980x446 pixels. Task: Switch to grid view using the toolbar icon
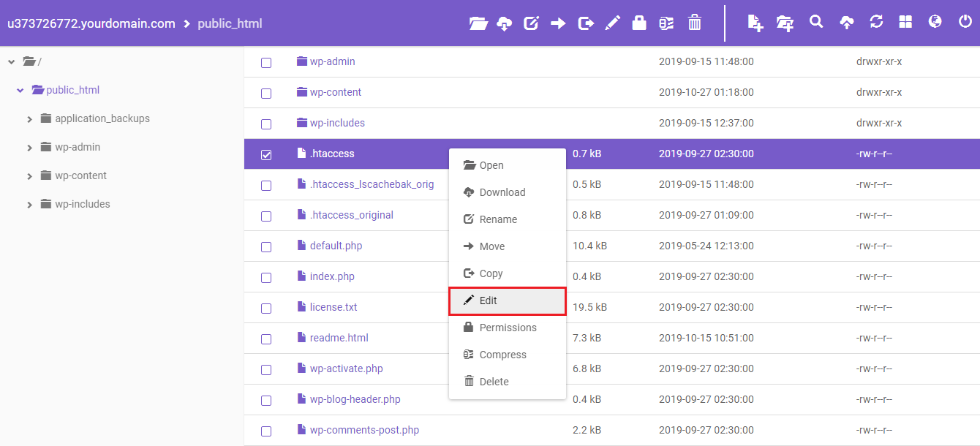point(905,22)
